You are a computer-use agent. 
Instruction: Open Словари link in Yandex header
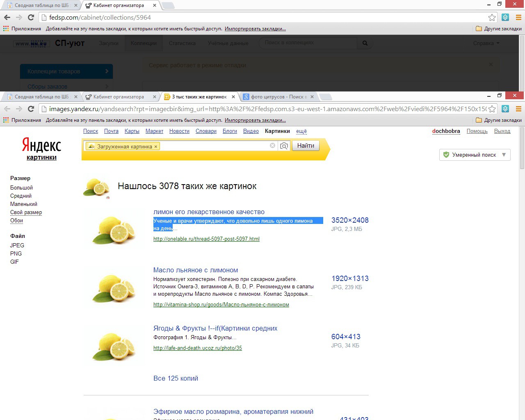(x=206, y=131)
